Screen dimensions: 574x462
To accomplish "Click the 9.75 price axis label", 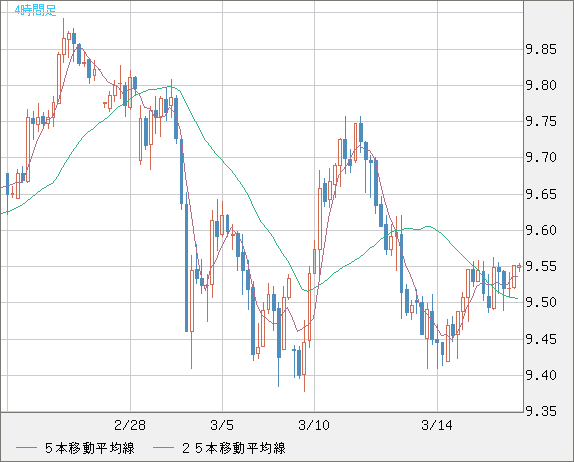I will click(x=541, y=122).
